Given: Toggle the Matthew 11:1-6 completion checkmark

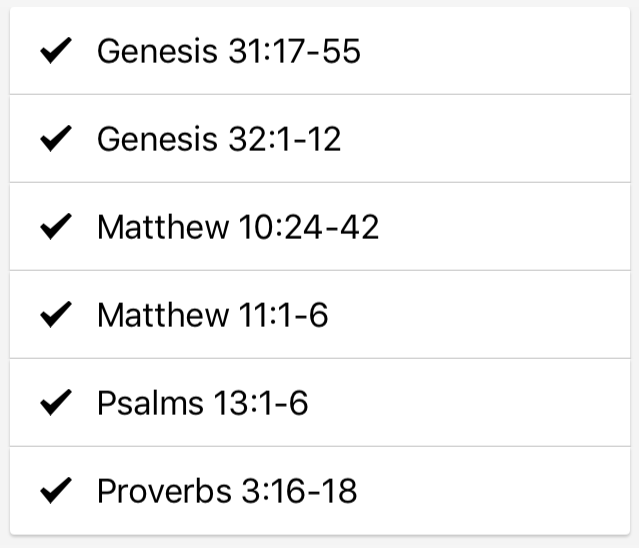Looking at the screenshot, I should tap(56, 315).
